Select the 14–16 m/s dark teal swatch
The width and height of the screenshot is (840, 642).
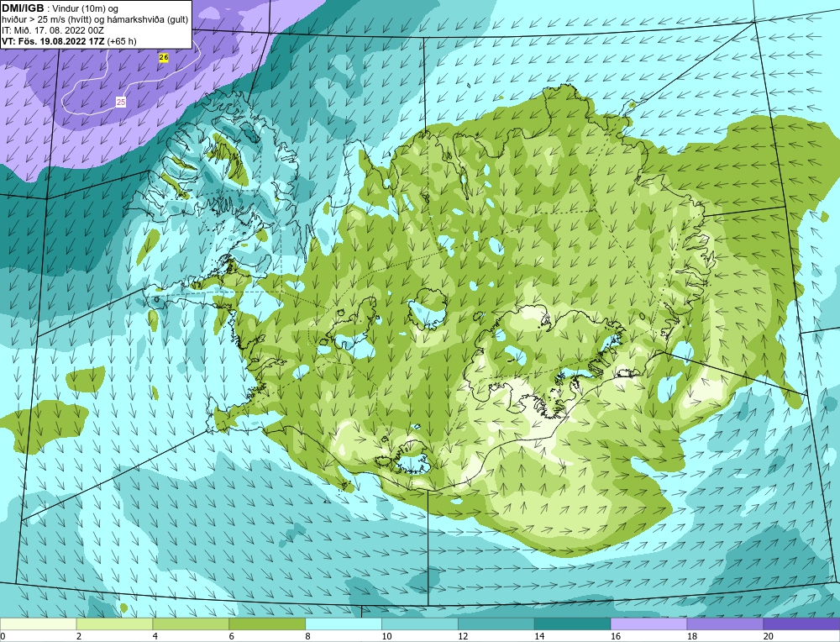tap(572, 624)
